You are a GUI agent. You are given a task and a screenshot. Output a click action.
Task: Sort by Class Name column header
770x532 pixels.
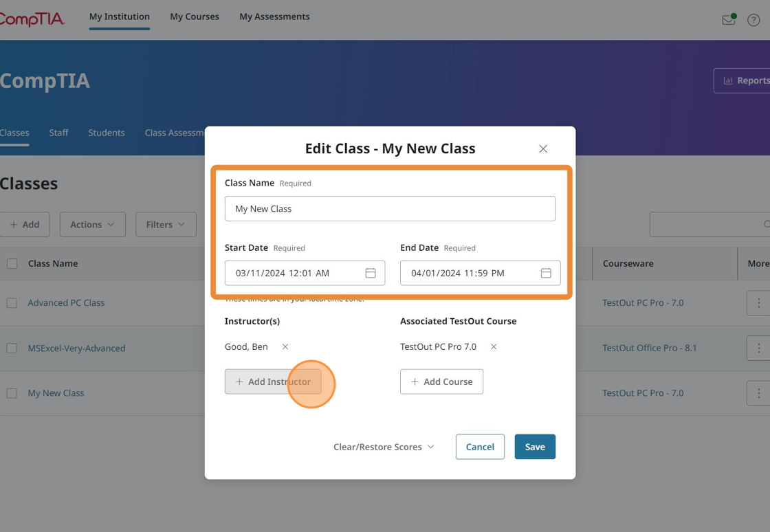pyautogui.click(x=53, y=263)
